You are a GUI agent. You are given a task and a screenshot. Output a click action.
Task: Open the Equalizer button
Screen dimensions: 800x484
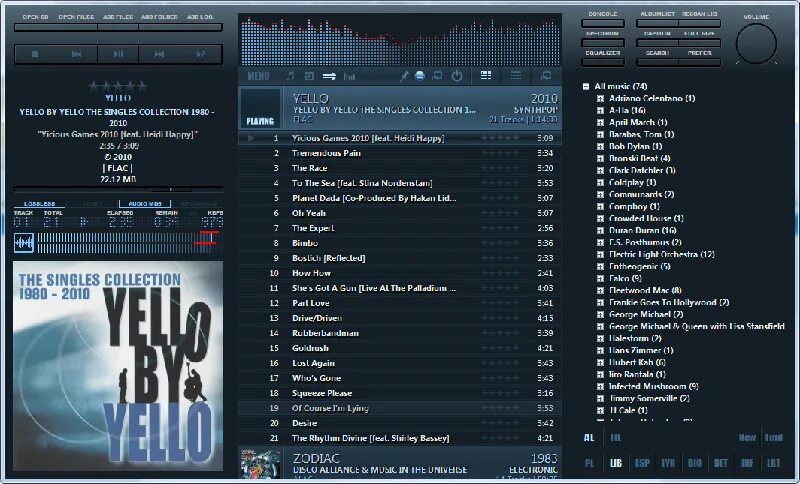[x=603, y=62]
